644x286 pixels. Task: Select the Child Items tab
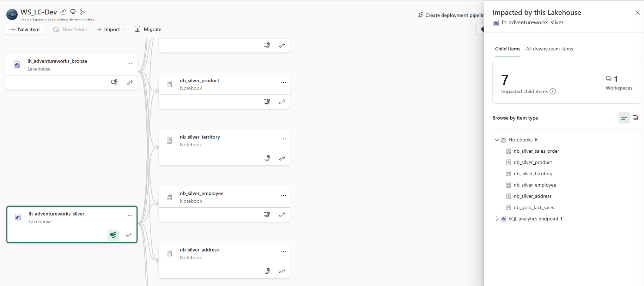[x=508, y=49]
